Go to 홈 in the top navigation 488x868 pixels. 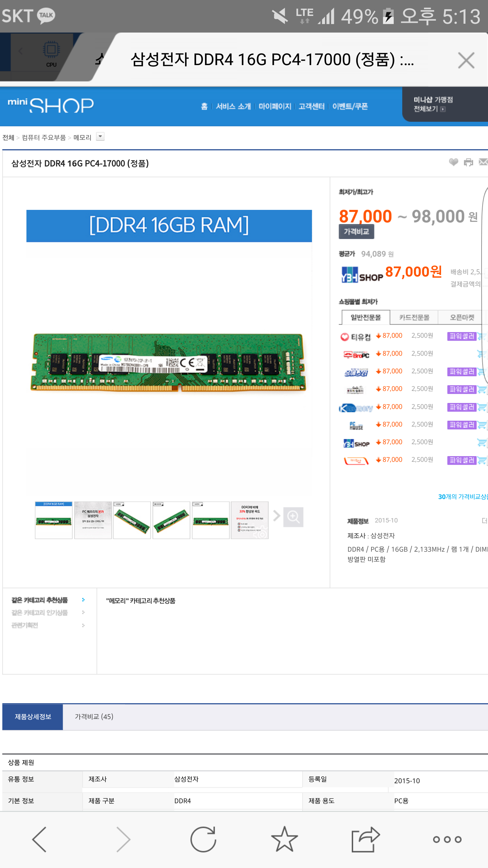pos(204,106)
